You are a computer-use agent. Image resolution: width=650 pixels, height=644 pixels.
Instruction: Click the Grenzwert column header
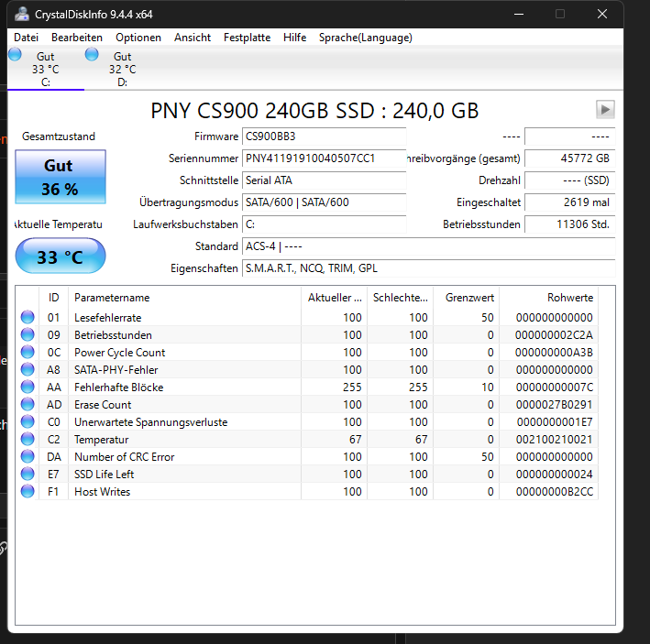coord(467,298)
